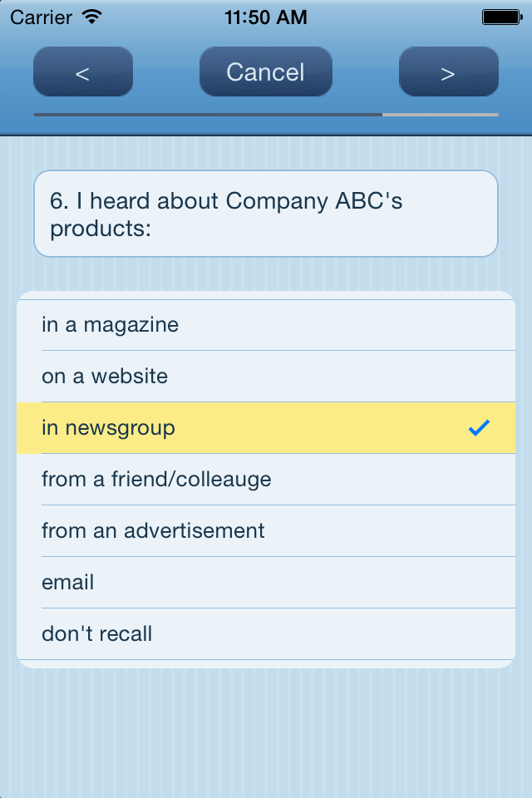Image resolution: width=532 pixels, height=798 pixels.
Task: Tap question 6 text box
Action: (x=266, y=214)
